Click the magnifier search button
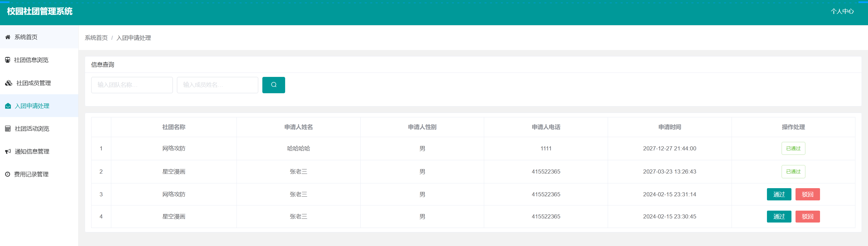The width and height of the screenshot is (868, 246). (274, 85)
